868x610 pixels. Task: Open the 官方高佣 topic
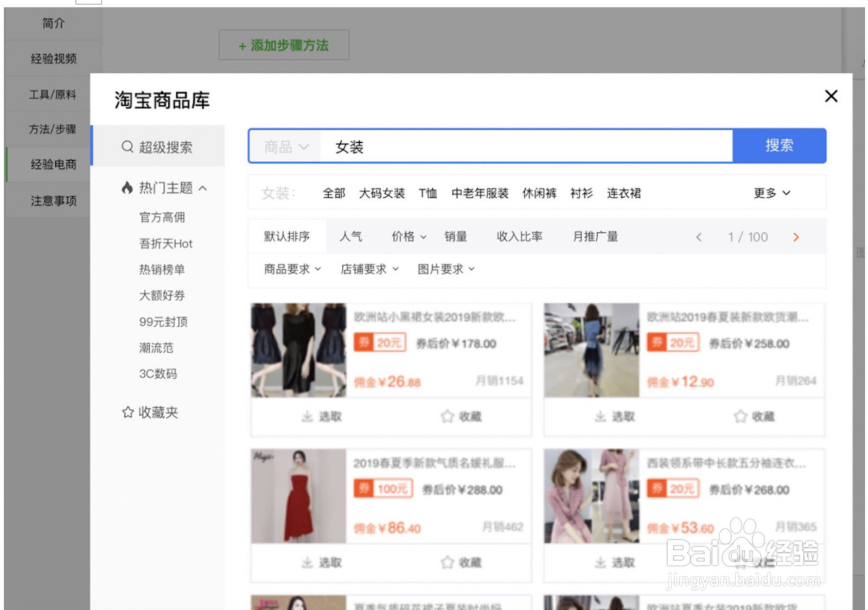click(162, 218)
